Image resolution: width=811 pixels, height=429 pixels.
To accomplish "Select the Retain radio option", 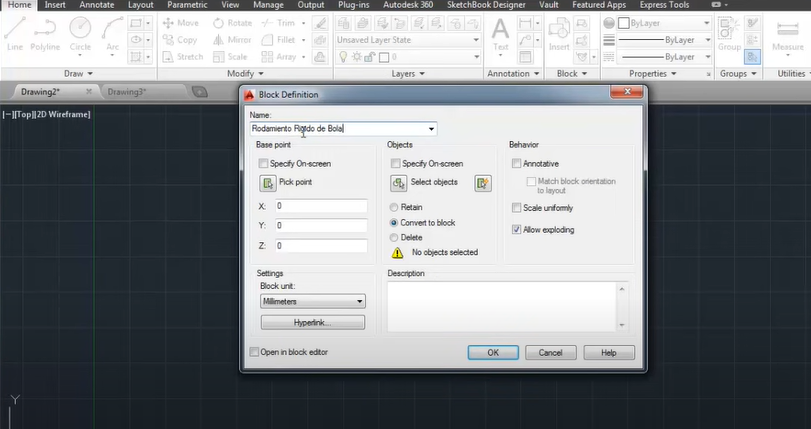I will coord(394,207).
